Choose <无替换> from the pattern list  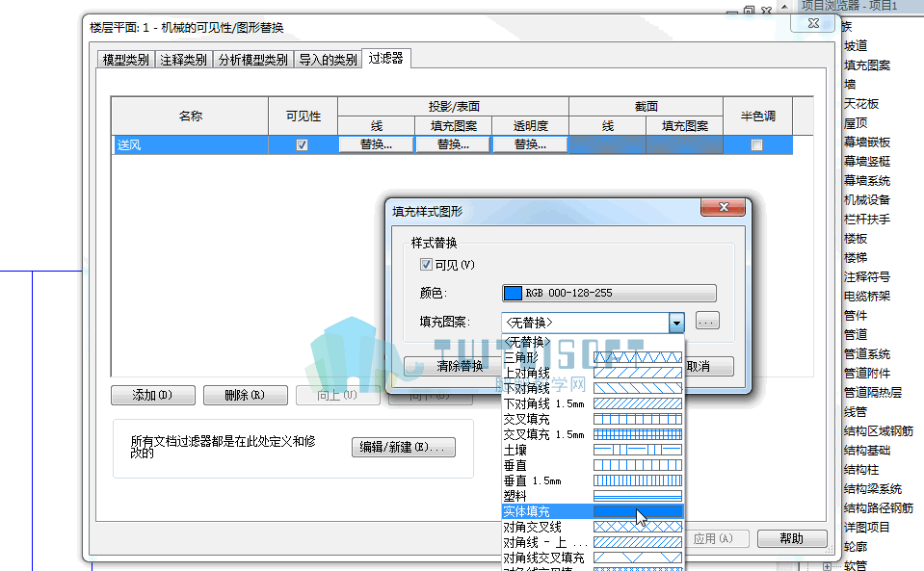tap(593, 342)
